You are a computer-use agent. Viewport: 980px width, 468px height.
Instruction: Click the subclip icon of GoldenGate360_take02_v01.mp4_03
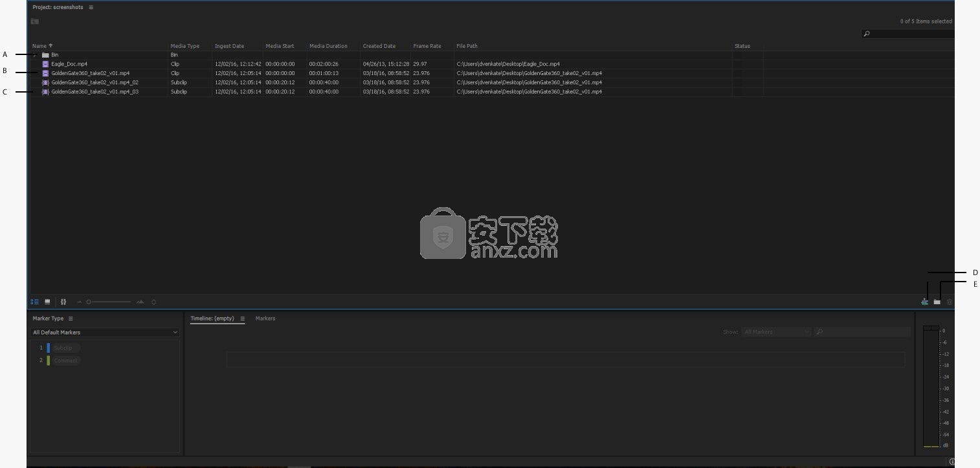(45, 92)
